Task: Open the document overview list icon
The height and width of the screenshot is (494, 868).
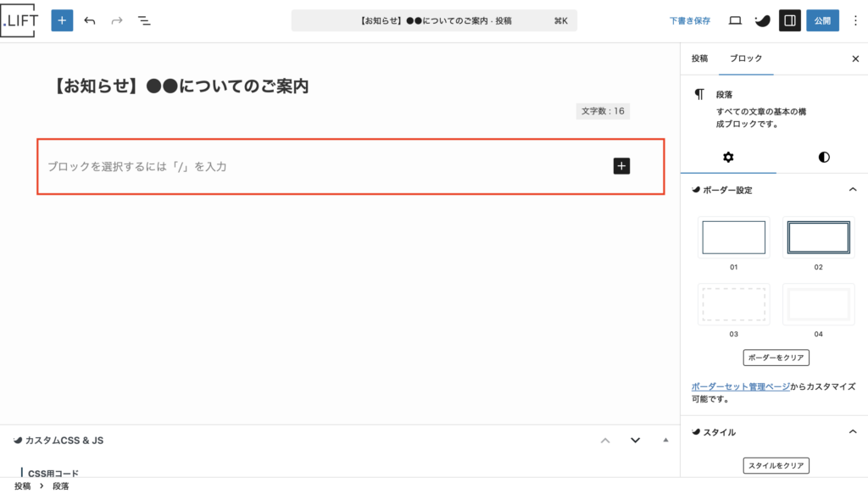Action: (144, 20)
